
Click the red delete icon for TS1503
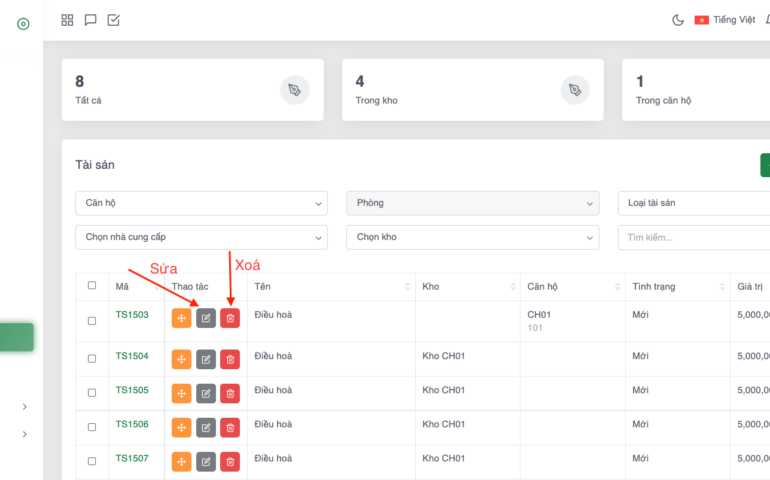230,318
